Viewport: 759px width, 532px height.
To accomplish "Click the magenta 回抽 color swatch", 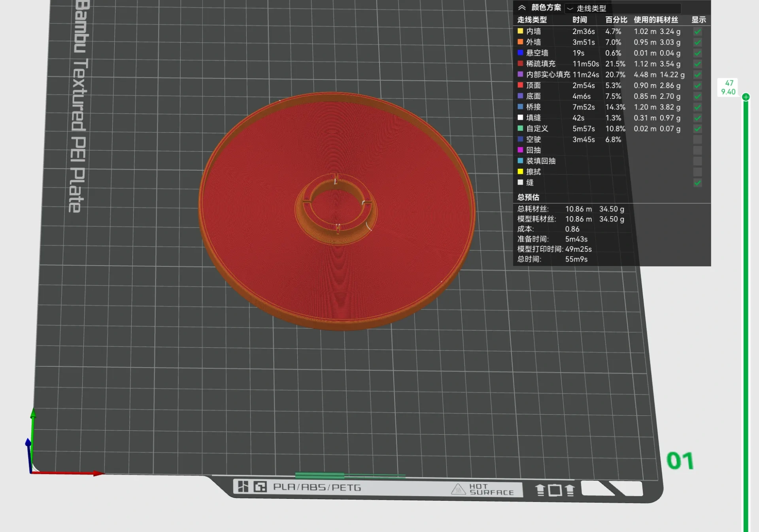I will 520,150.
